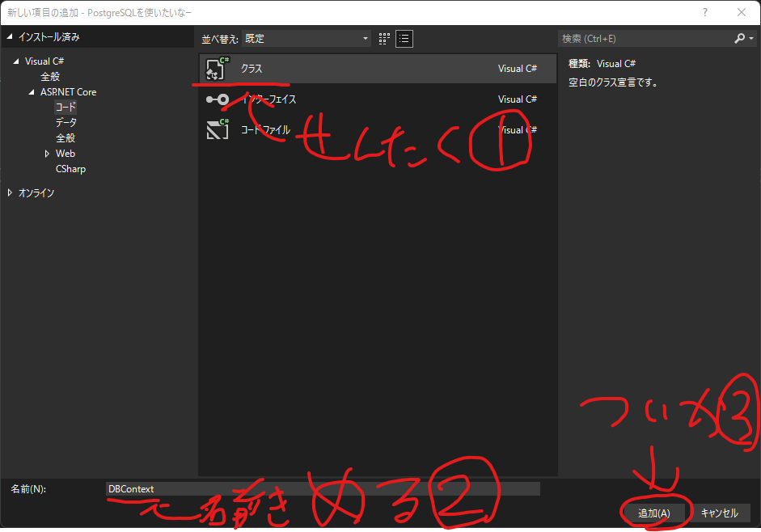Click the キャンセル button
This screenshot has height=532, width=761.
(x=719, y=512)
